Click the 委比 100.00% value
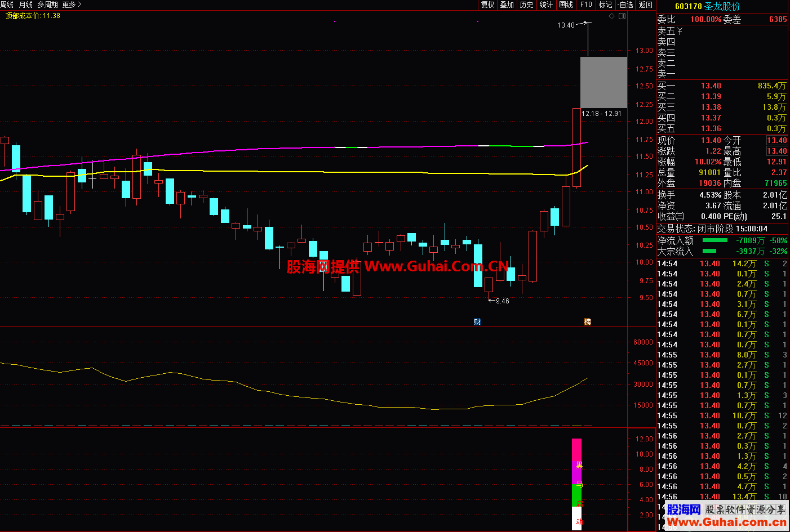Viewport: 790px width, 532px height. pyautogui.click(x=706, y=19)
